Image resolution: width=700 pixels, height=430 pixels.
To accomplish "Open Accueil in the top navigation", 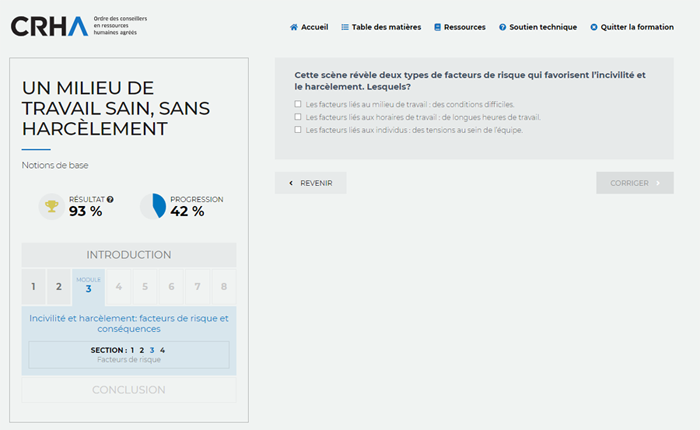I will pos(309,27).
